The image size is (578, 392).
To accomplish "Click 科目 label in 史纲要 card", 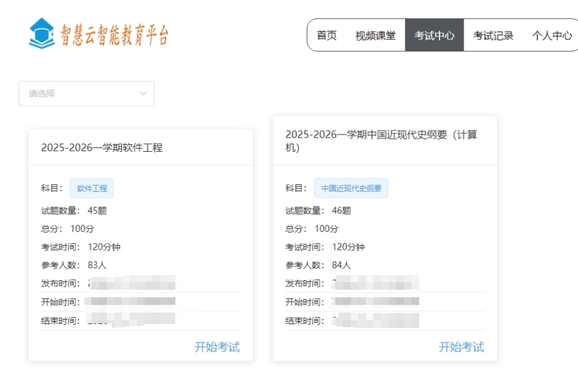I will tap(295, 188).
